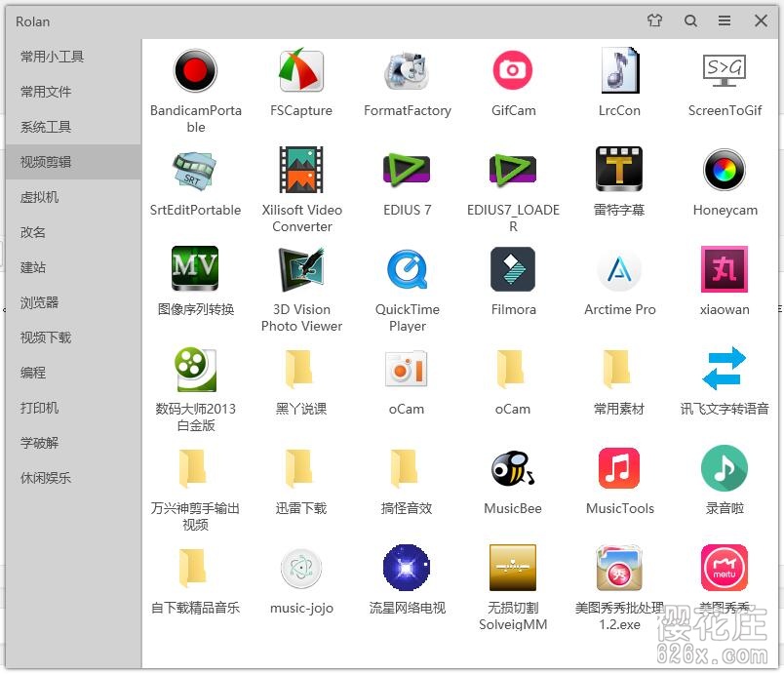Open 数码大师2013白金版
784x674 pixels.
point(195,370)
